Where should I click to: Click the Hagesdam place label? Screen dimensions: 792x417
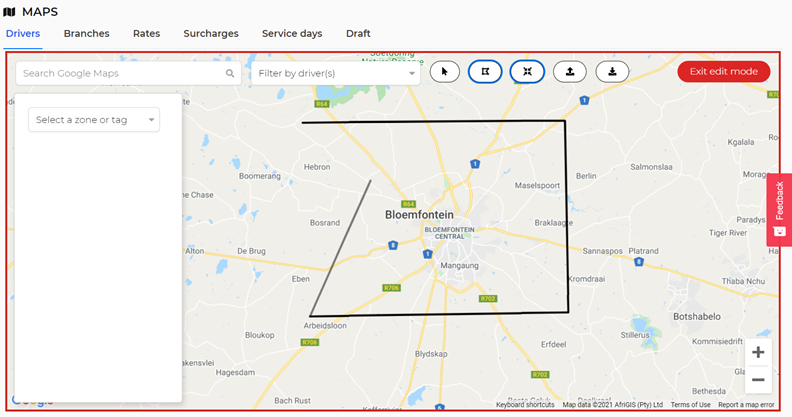[235, 372]
